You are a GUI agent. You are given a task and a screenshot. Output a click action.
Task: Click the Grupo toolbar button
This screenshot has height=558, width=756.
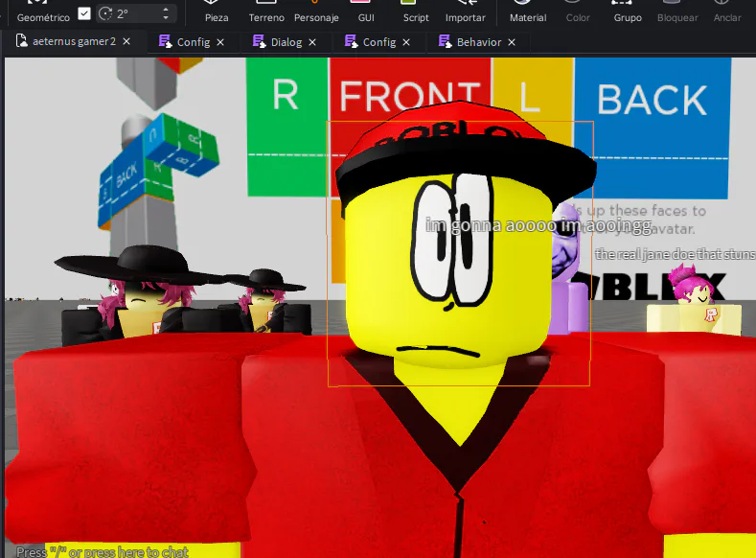pos(628,12)
